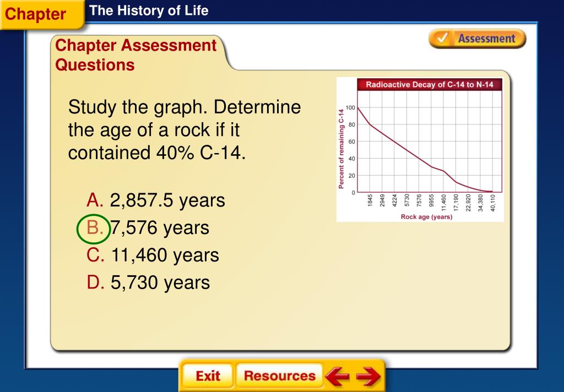Choose answer C, 11,460 years
This screenshot has width=564, height=392.
pyautogui.click(x=153, y=255)
